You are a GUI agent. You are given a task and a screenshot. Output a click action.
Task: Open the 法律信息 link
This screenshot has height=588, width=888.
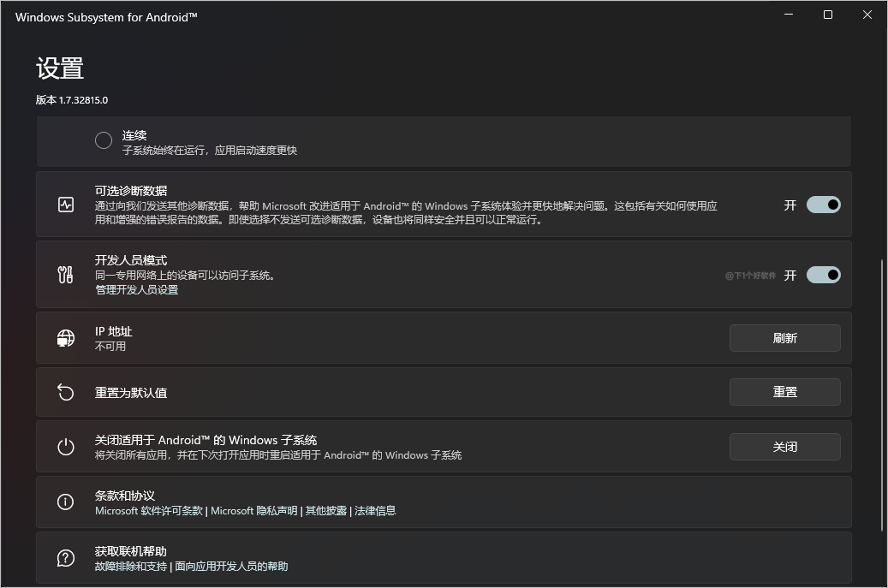[375, 511]
